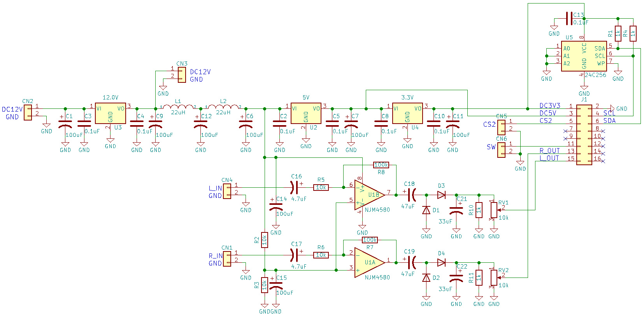Click inductor L2 coil symbol
This screenshot has height=316, width=644.
223,106
